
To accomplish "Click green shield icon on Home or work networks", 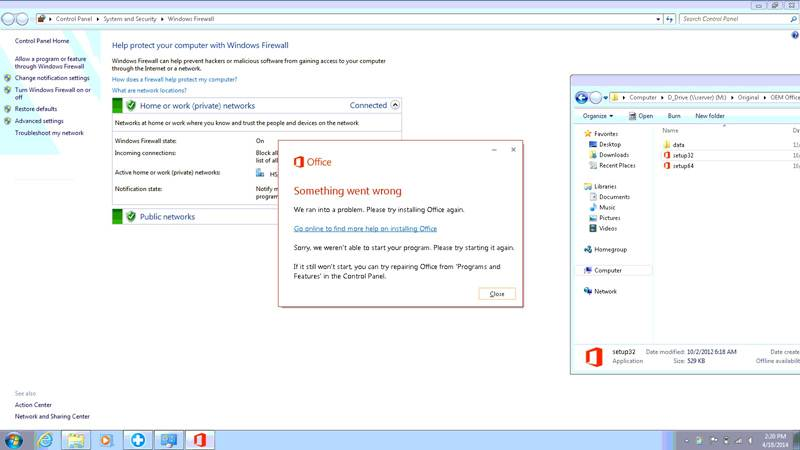I will 131,106.
